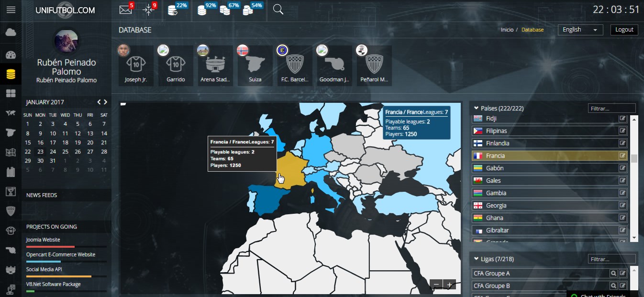Go to next calendar month
This screenshot has width=644, height=297.
coord(106,102)
